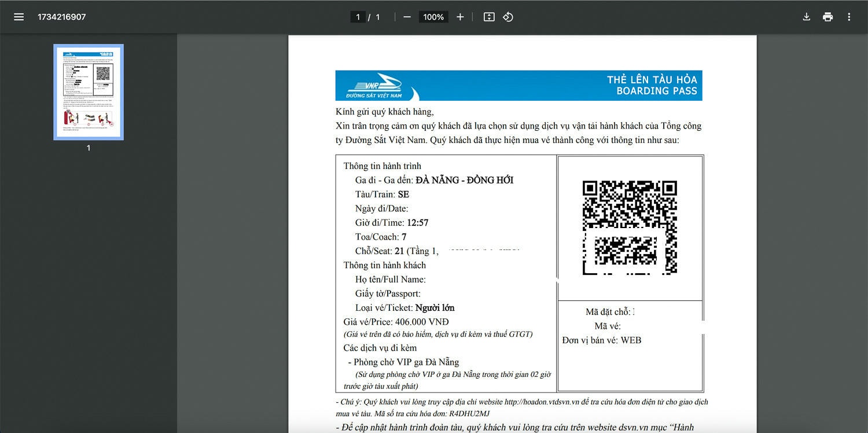Click the price 406.000 VNĐ text
The image size is (868, 433).
tap(422, 322)
